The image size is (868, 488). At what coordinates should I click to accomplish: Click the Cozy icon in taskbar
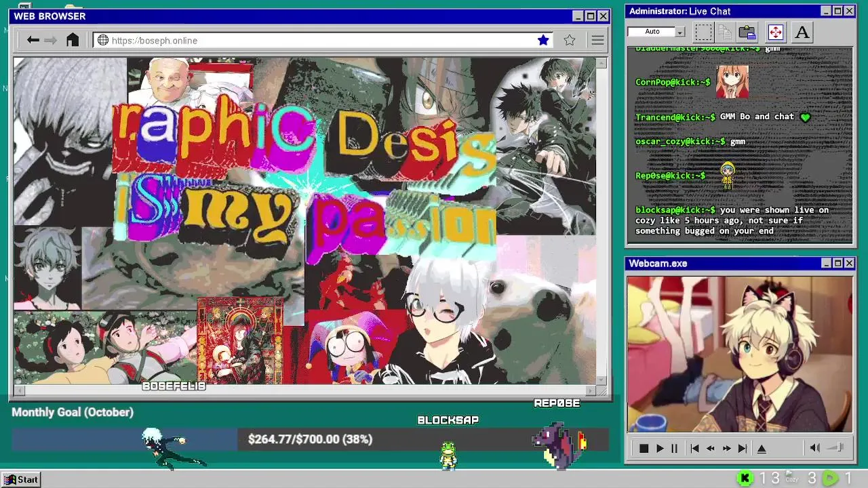[791, 478]
